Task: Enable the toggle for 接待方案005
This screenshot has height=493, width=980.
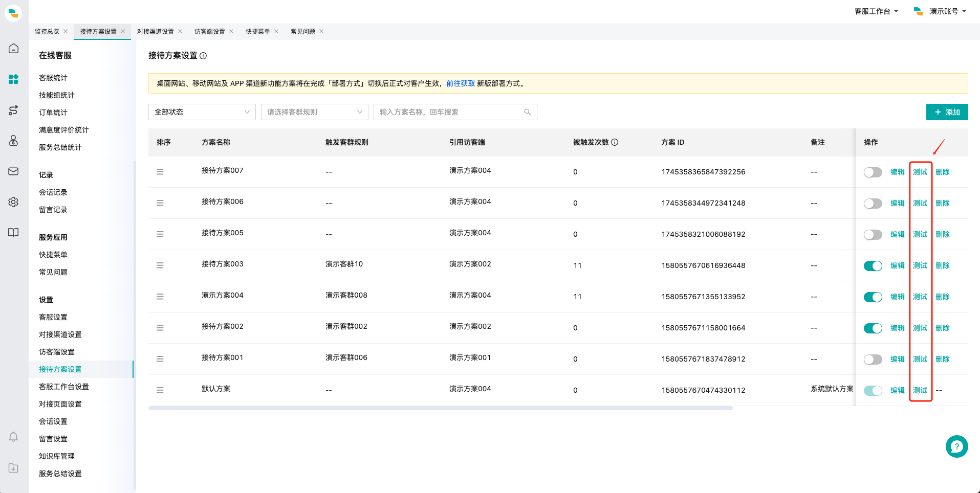Action: tap(873, 235)
